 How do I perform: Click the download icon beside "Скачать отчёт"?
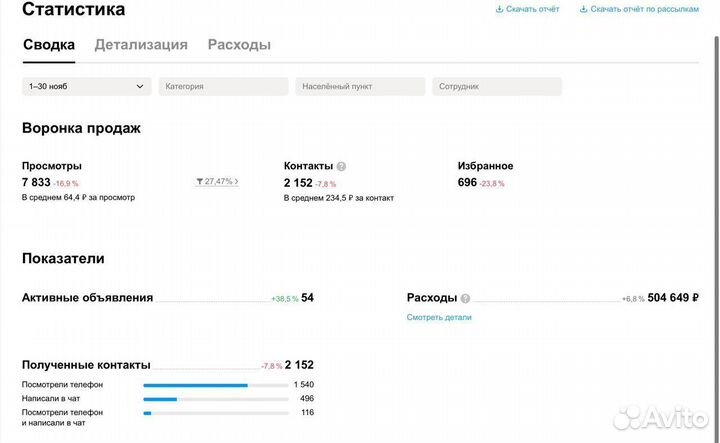499,9
